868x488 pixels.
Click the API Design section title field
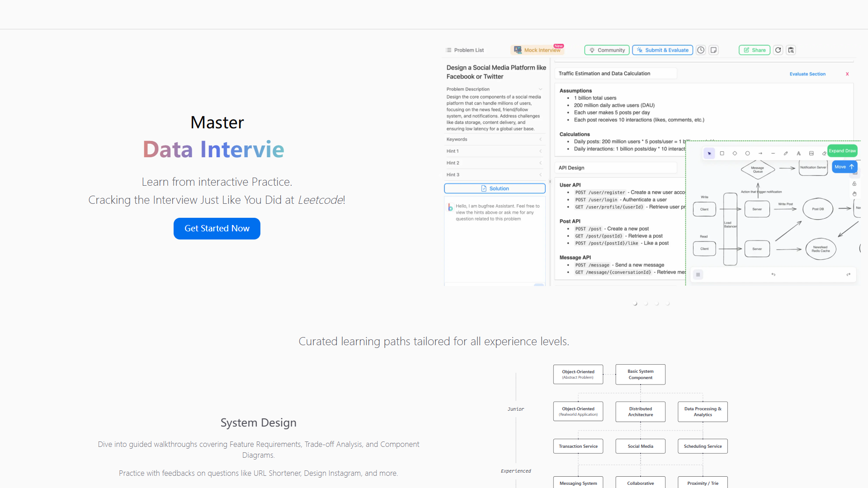(x=616, y=168)
